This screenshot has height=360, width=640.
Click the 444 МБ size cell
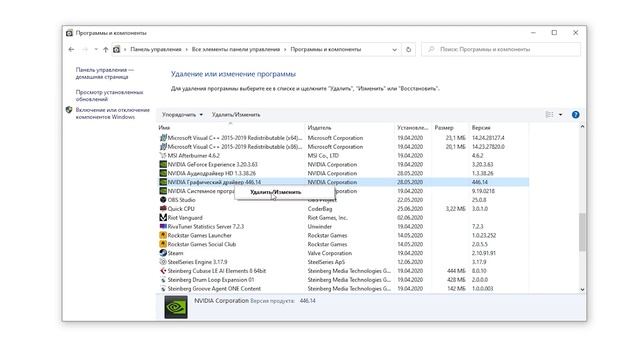(x=456, y=271)
